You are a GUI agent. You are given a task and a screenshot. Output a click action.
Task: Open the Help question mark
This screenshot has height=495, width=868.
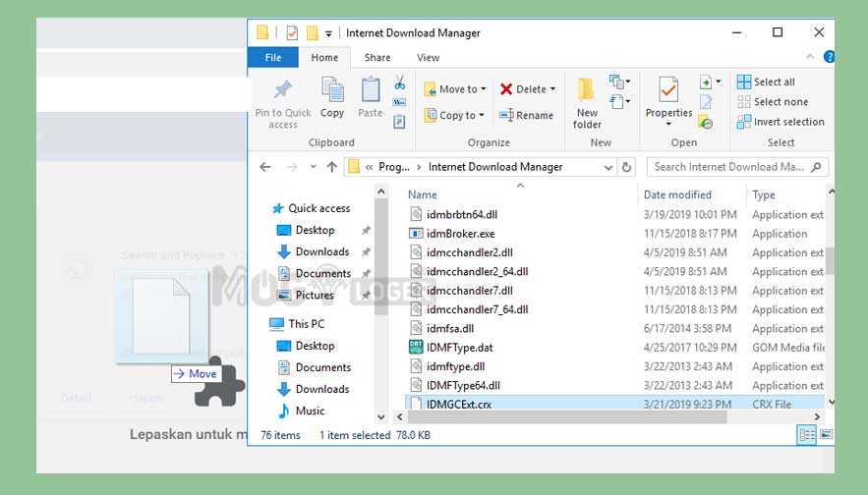click(829, 57)
